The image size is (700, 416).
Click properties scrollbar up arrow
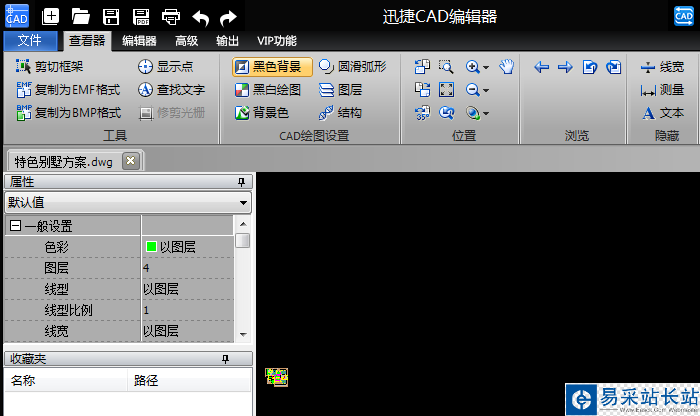[243, 224]
